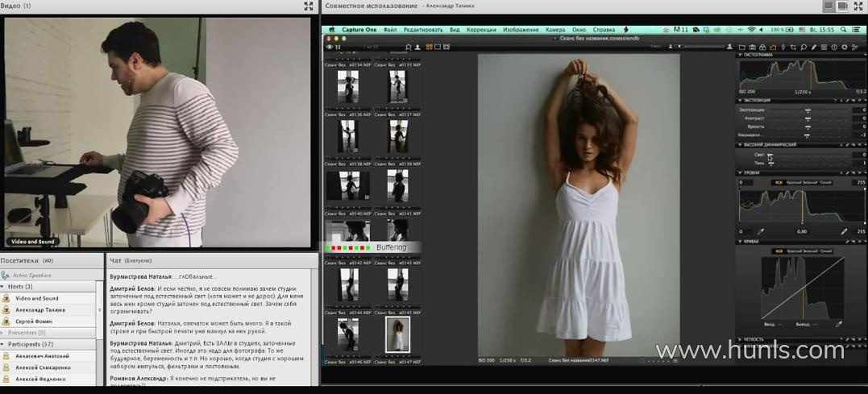Screen dimensions: 868x394
Task: Pick the highlight eyedropper in Levels panel
Action: point(845,232)
